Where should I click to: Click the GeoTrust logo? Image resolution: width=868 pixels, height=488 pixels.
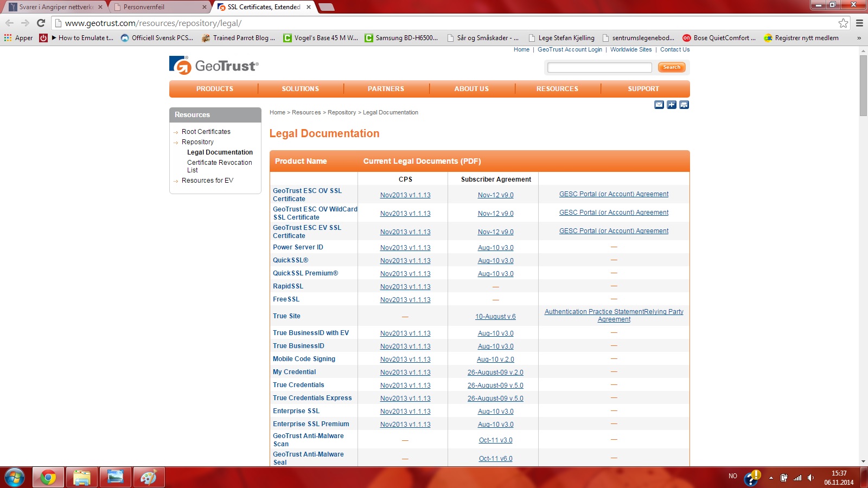214,66
